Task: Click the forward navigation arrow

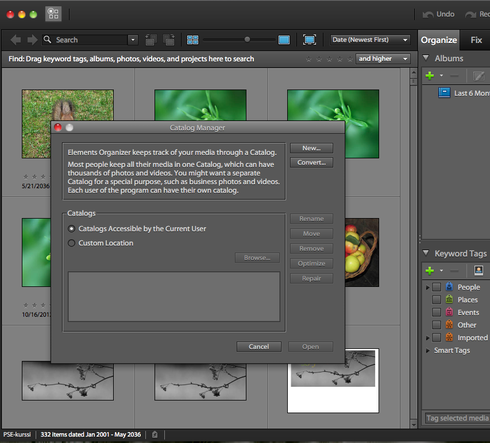Action: [32, 40]
